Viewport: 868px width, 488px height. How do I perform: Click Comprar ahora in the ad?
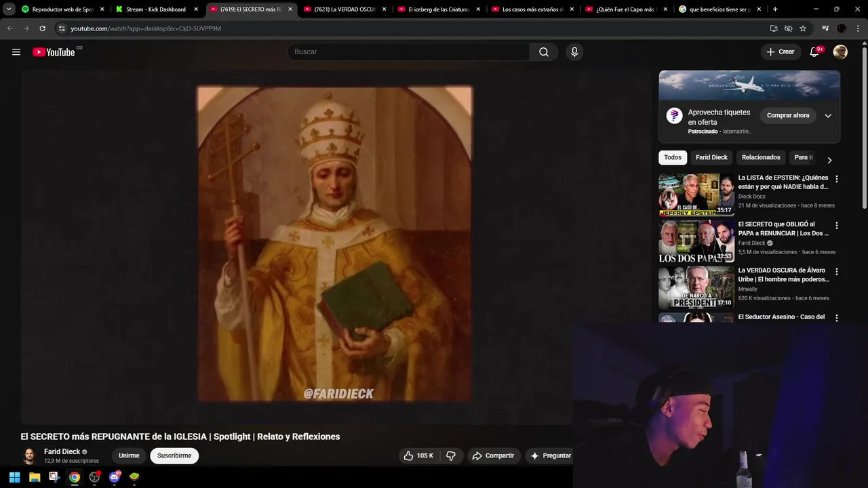coord(788,116)
